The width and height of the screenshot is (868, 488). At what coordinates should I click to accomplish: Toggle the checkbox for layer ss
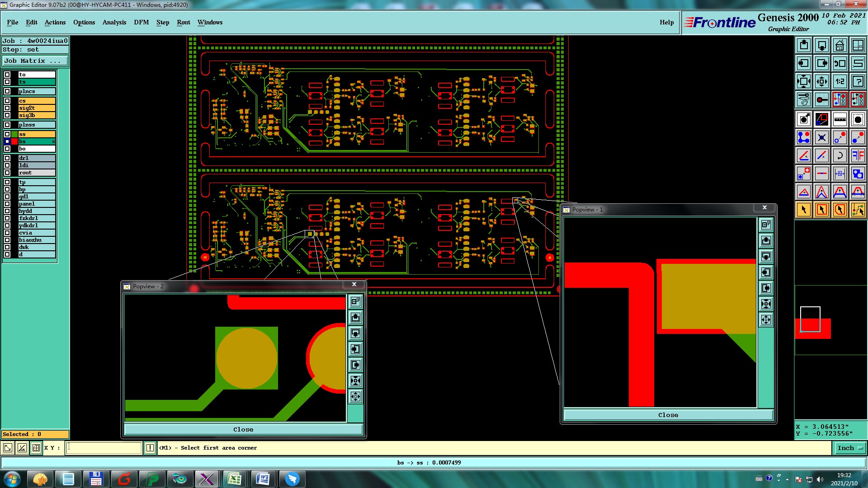coord(7,134)
